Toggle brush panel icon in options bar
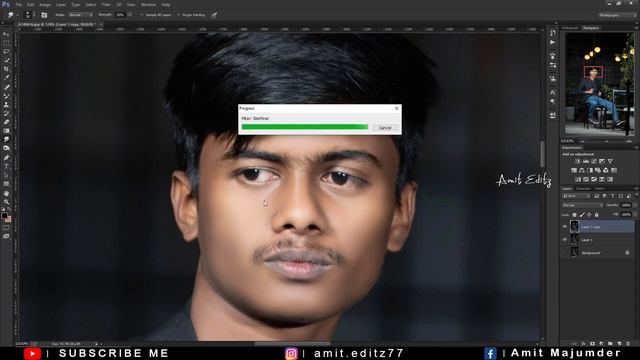The width and height of the screenshot is (640, 360). pos(44,15)
